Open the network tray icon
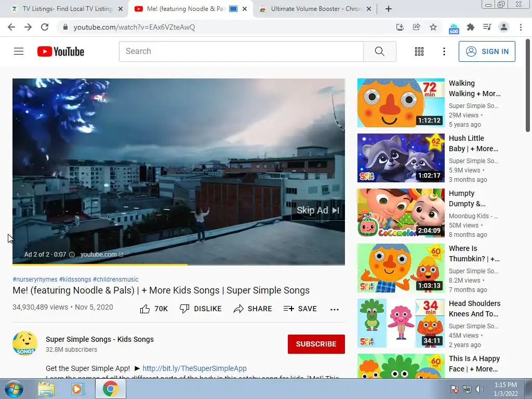 click(467, 389)
